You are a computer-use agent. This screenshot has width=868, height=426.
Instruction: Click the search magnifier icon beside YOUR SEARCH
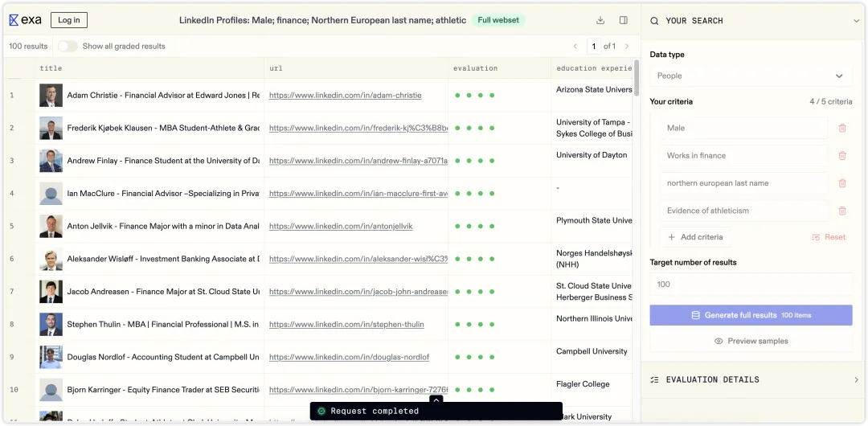pos(654,21)
